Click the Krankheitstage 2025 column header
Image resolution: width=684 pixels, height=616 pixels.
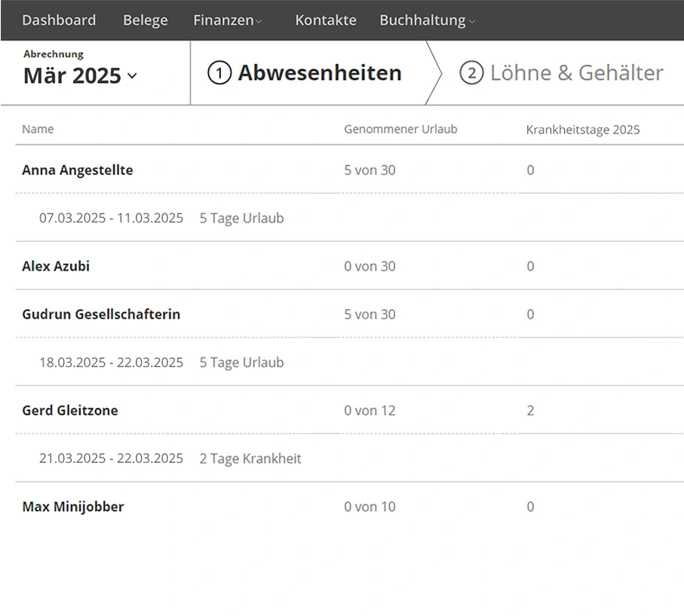[582, 130]
